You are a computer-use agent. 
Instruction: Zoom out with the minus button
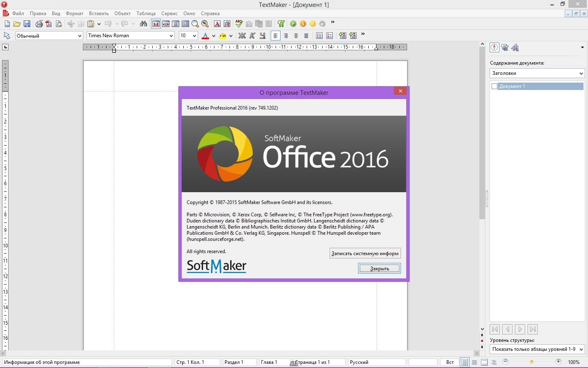click(x=505, y=362)
